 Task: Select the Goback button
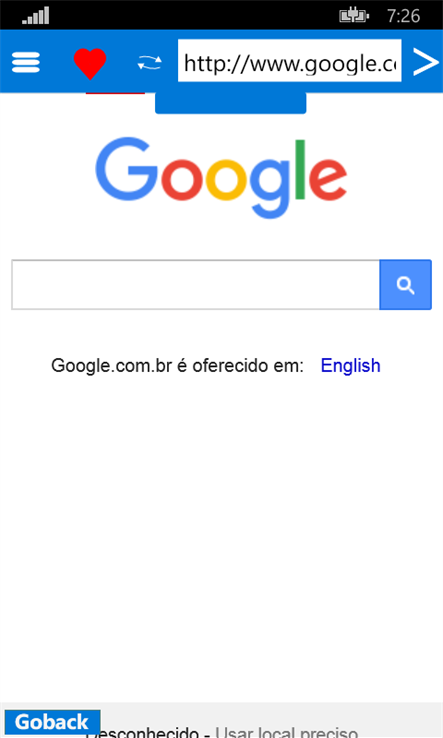(52, 722)
